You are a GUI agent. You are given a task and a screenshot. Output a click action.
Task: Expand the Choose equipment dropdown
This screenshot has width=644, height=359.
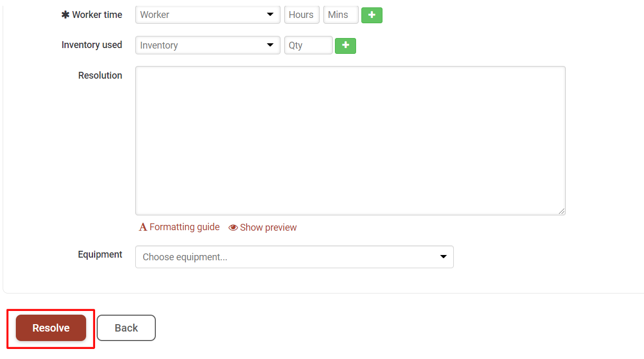(x=294, y=257)
